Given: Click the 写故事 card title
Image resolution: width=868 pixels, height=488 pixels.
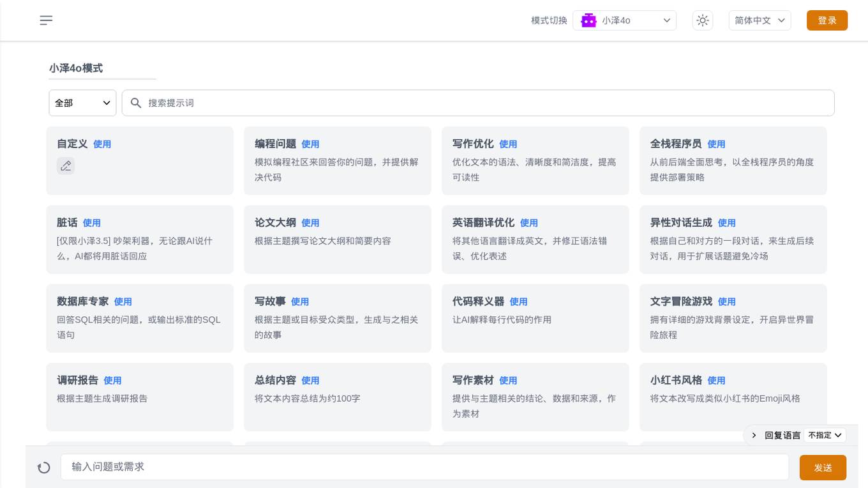Looking at the screenshot, I should (x=270, y=301).
